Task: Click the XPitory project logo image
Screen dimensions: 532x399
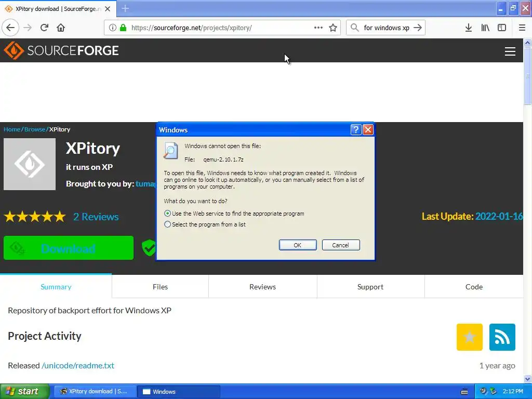Action: coord(30,164)
